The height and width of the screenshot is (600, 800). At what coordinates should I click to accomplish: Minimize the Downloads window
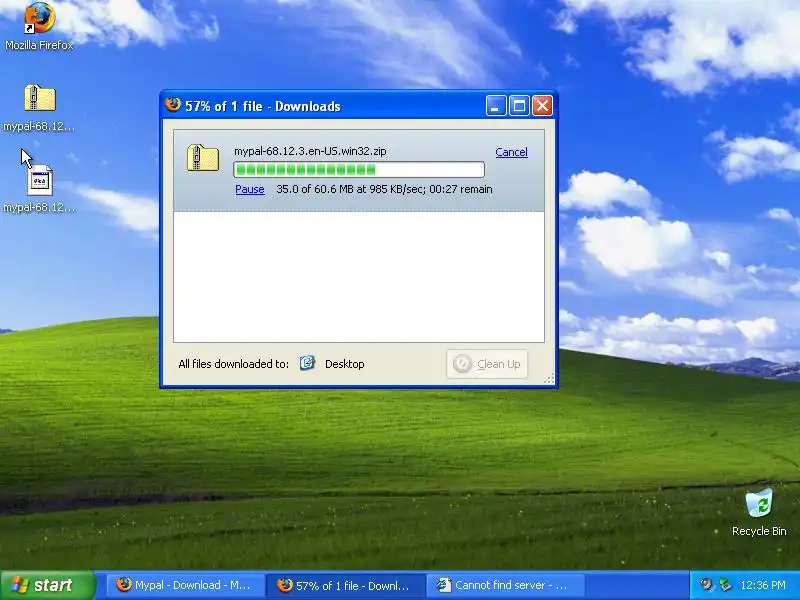[495, 106]
